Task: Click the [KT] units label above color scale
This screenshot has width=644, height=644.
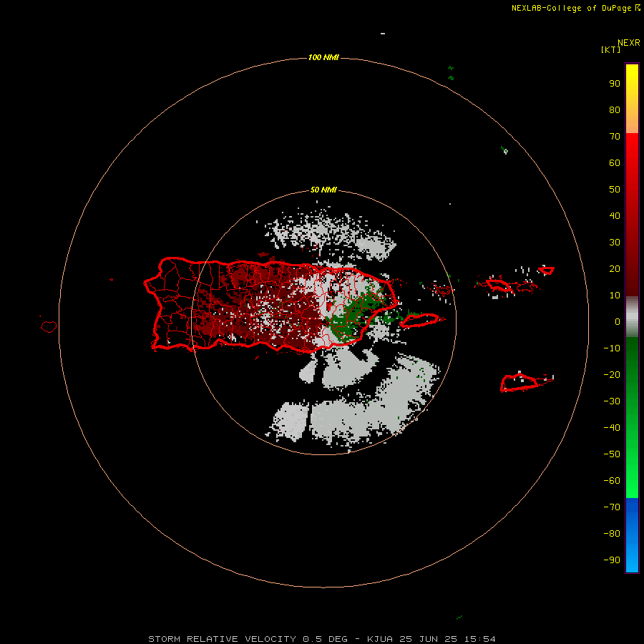Action: pyautogui.click(x=610, y=49)
